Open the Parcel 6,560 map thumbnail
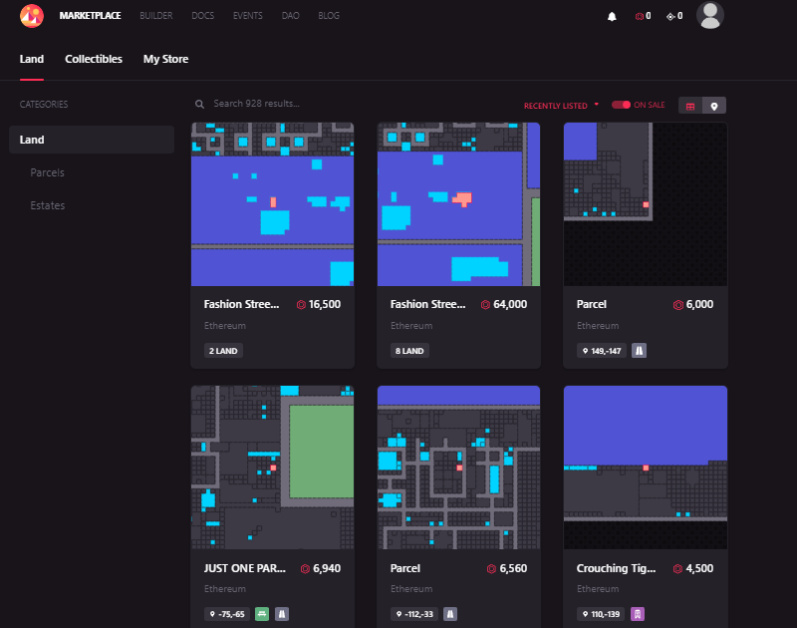The height and width of the screenshot is (628, 797). [x=458, y=467]
